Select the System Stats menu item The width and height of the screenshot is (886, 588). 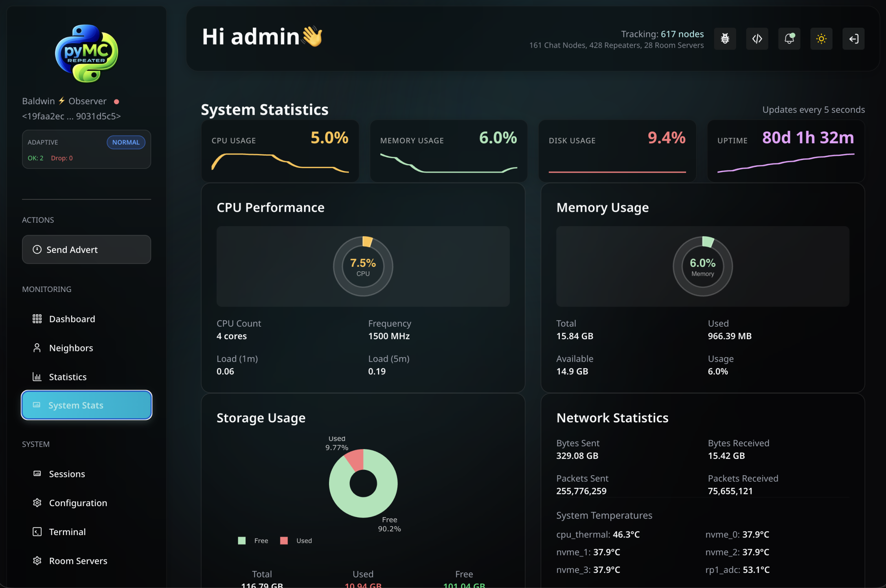click(x=86, y=405)
